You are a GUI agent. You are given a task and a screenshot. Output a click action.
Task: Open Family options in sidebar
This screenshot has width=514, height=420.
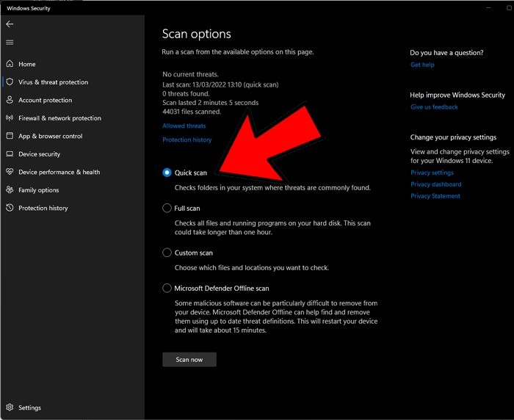click(x=39, y=190)
